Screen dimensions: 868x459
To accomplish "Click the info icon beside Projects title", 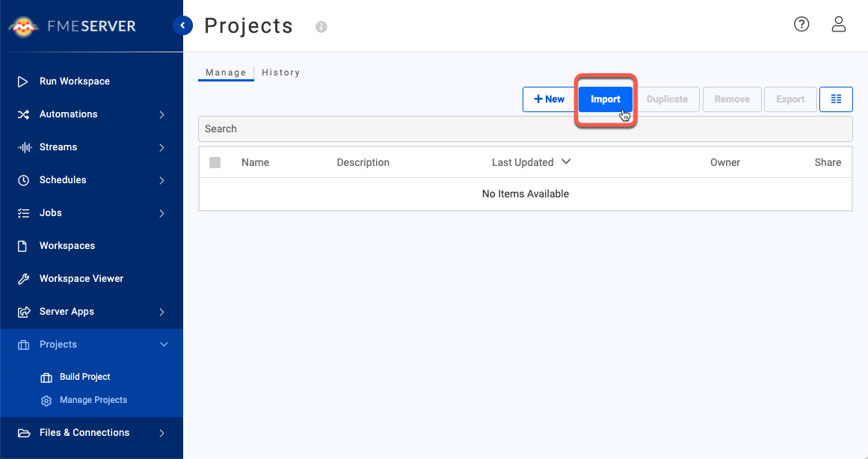I will [321, 27].
